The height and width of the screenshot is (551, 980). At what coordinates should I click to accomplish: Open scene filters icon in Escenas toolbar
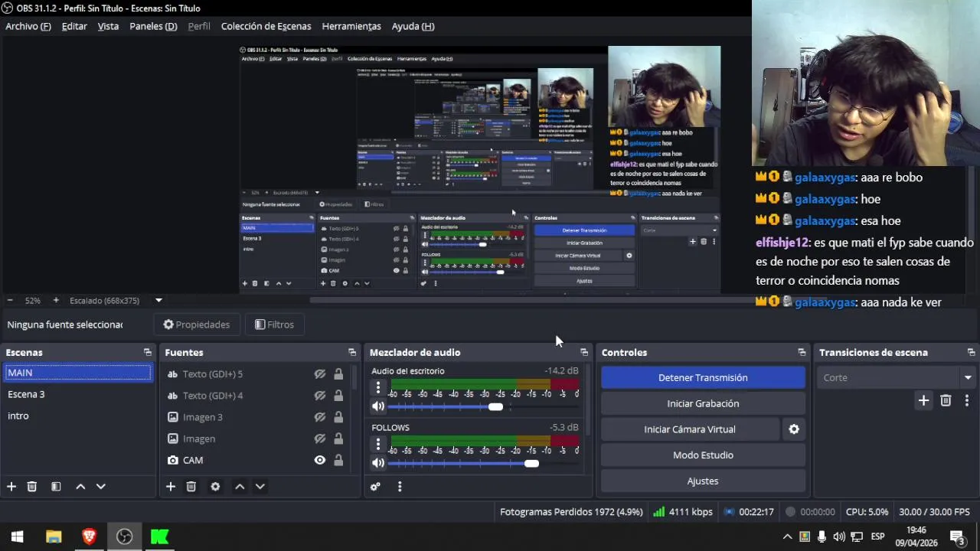pos(56,487)
